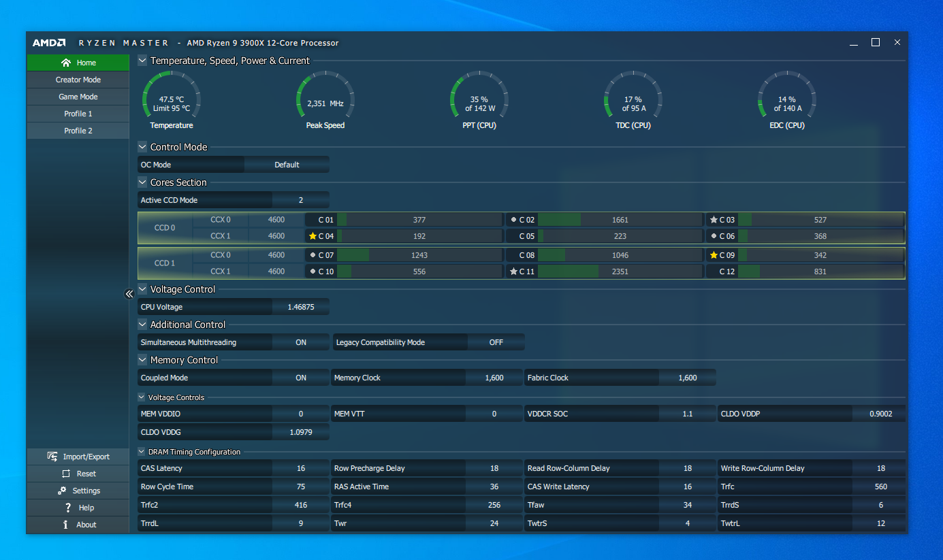Open Help

click(x=78, y=508)
